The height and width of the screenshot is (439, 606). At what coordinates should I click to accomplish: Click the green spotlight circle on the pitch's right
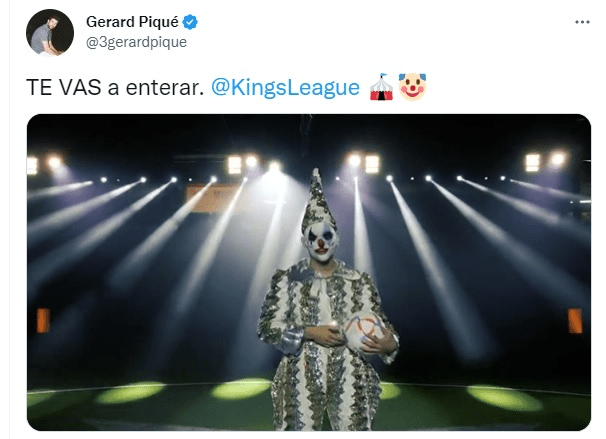[x=505, y=398]
